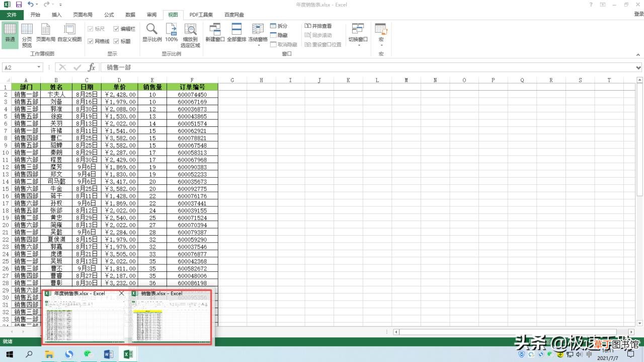Viewport: 644px width, 362px height.
Task: Click the vertical scrollbar down arrow
Action: (x=640, y=323)
